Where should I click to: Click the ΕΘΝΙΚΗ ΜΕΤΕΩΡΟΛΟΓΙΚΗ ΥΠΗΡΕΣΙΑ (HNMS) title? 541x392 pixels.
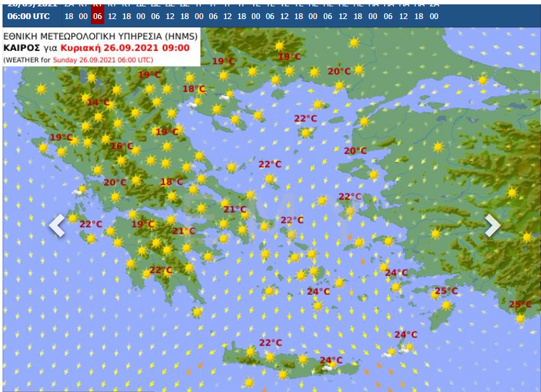(x=100, y=36)
